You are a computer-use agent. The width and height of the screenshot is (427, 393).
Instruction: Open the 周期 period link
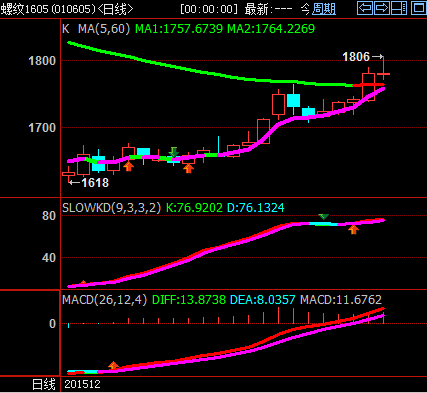tap(324, 9)
